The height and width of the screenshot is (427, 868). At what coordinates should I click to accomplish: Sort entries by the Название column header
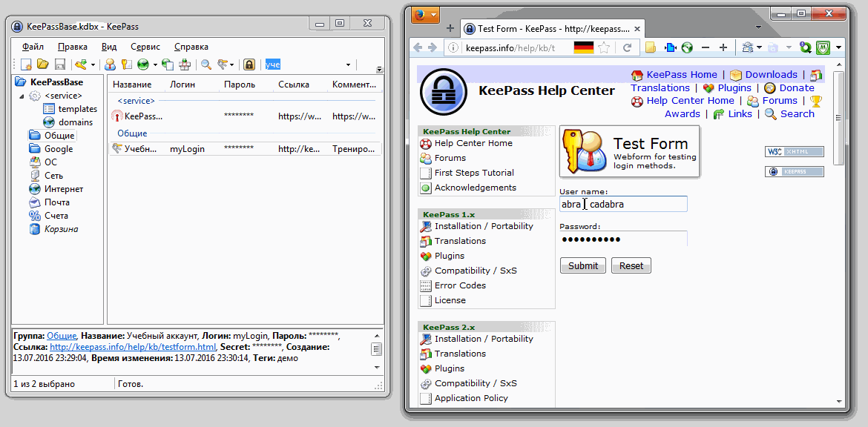pyautogui.click(x=137, y=85)
